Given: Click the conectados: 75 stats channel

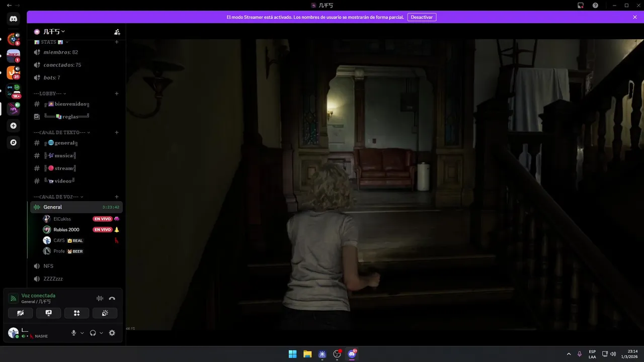Looking at the screenshot, I should (x=76, y=65).
